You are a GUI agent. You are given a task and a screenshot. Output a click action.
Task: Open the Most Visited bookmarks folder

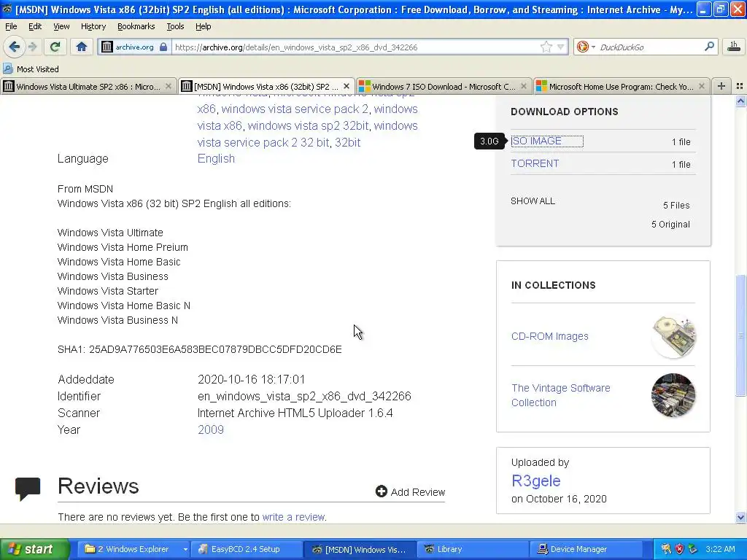tap(31, 69)
